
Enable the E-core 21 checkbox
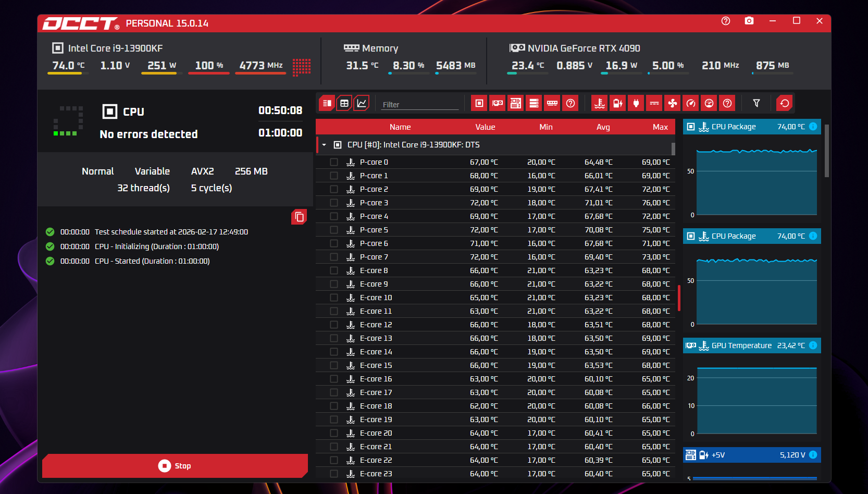pos(334,447)
